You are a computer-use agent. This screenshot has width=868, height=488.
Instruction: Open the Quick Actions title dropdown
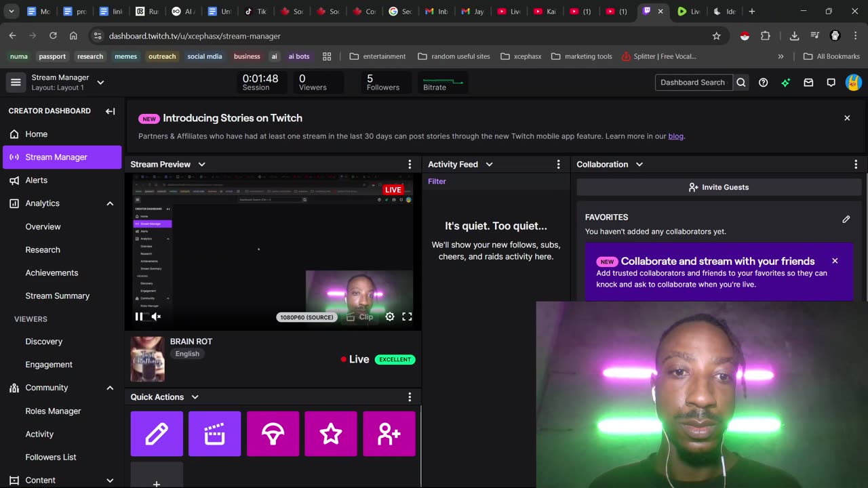[x=195, y=397]
